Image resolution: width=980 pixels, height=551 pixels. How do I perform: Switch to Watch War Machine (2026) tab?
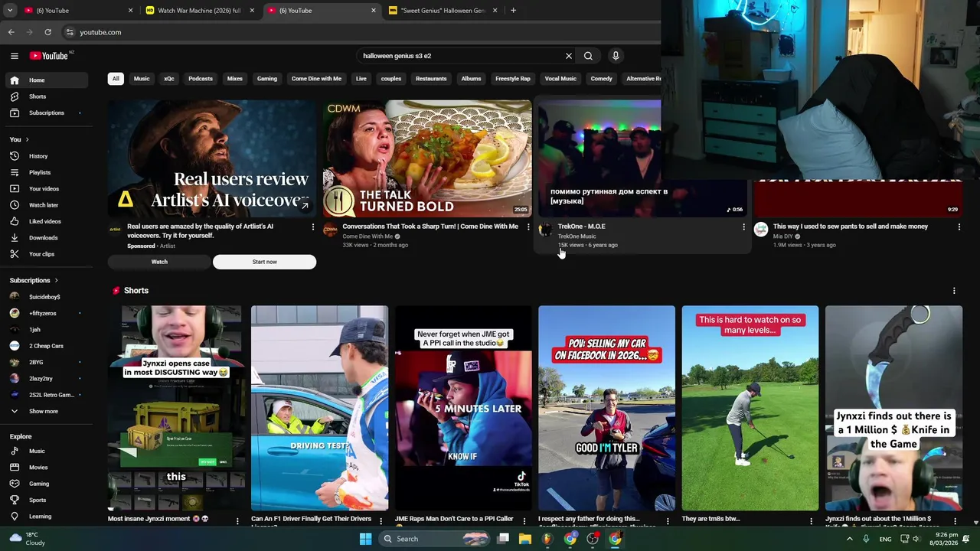[x=199, y=11]
